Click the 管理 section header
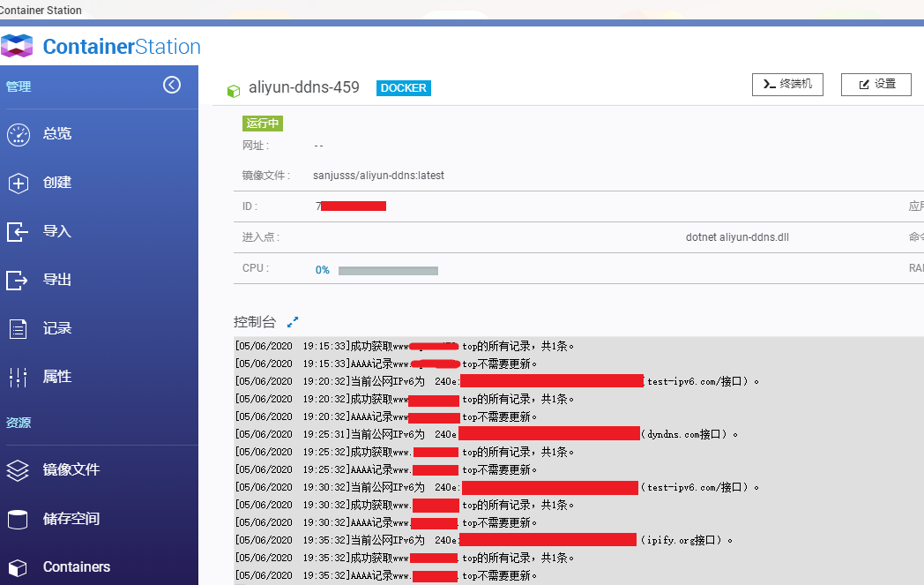 (x=19, y=86)
